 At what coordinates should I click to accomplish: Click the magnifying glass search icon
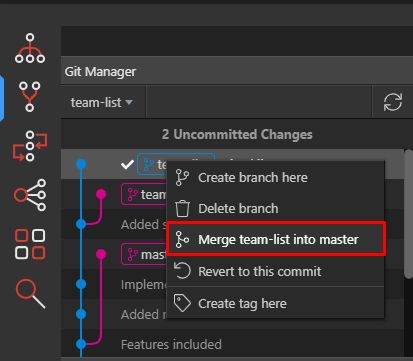click(x=30, y=294)
